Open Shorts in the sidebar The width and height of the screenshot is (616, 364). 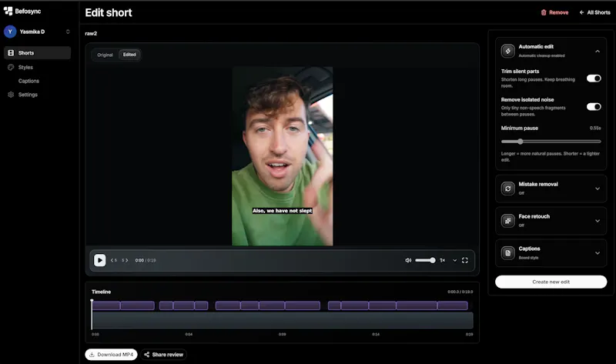[x=37, y=53]
